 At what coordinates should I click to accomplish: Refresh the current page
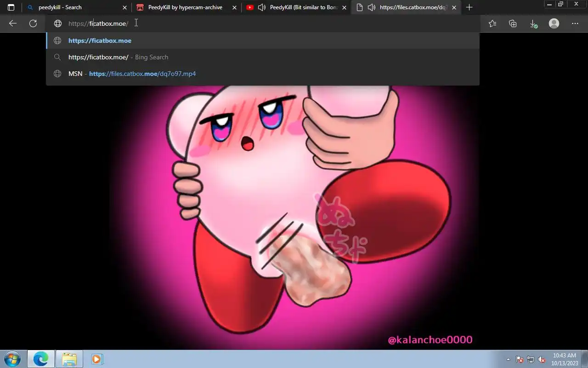tap(33, 23)
